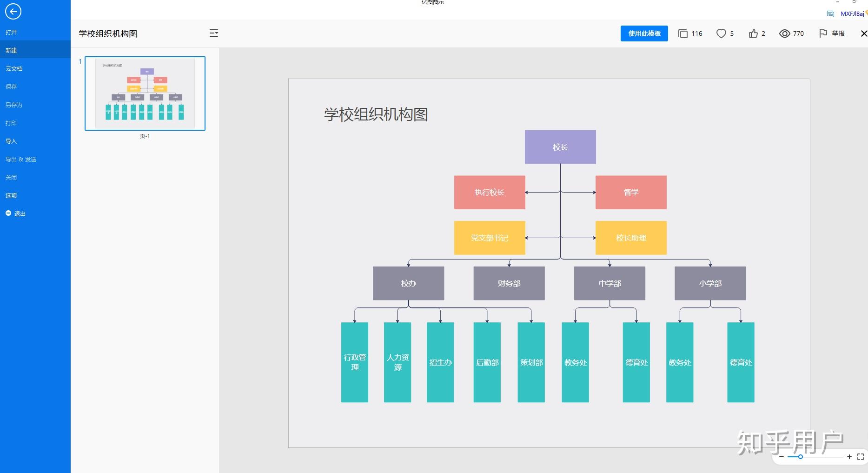This screenshot has width=868, height=473.
Task: Click the heart favorite icon
Action: [x=721, y=33]
